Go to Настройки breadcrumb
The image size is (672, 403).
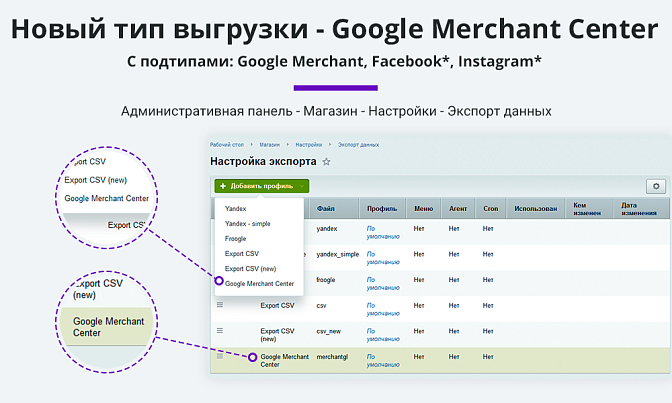[309, 145]
